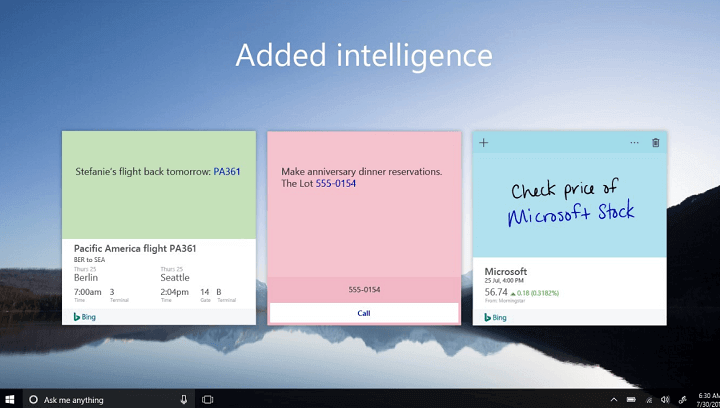Screen dimensions: 720x408
Task: Click the '2:04pm' arrival time
Action: click(174, 292)
